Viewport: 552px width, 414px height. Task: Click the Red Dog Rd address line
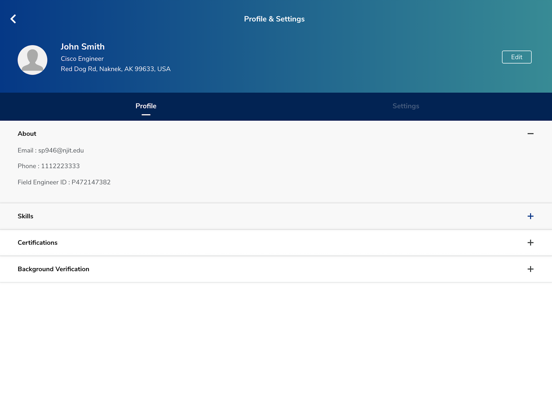[x=115, y=69]
